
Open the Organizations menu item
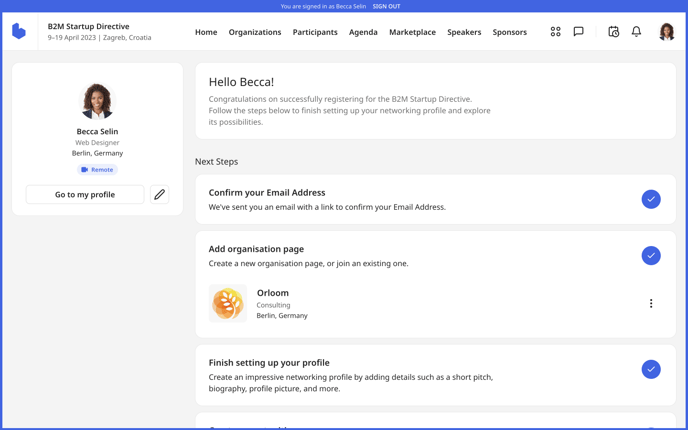(255, 32)
